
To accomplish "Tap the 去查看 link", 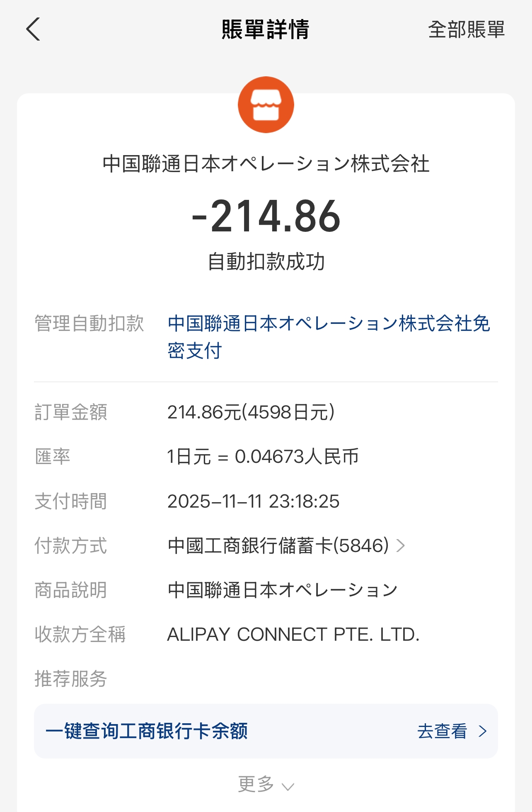I will coord(442,731).
